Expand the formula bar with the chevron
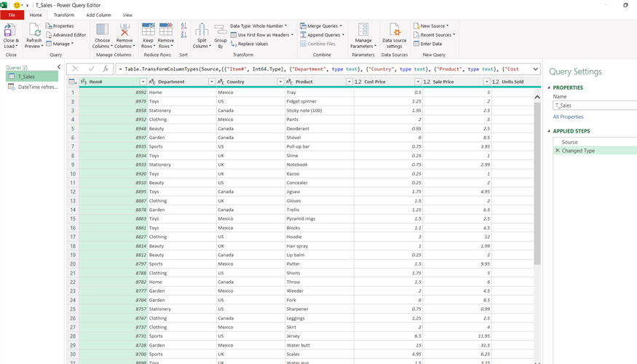The width and height of the screenshot is (637, 364). [535, 69]
